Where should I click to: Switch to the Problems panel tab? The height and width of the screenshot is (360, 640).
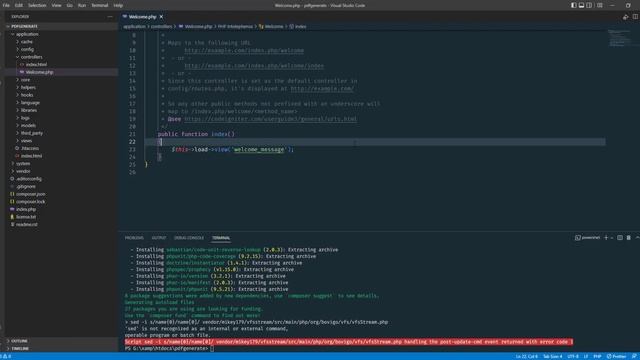point(134,238)
